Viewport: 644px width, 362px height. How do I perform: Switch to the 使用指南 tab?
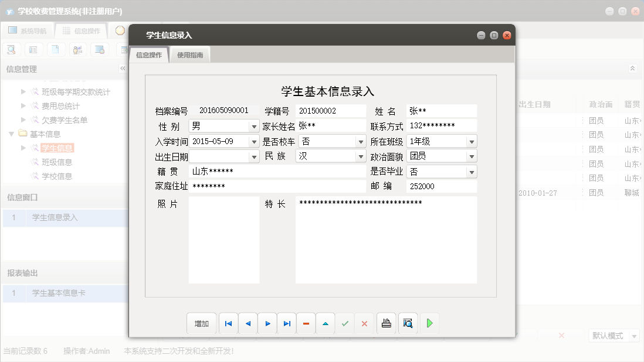pos(190,54)
